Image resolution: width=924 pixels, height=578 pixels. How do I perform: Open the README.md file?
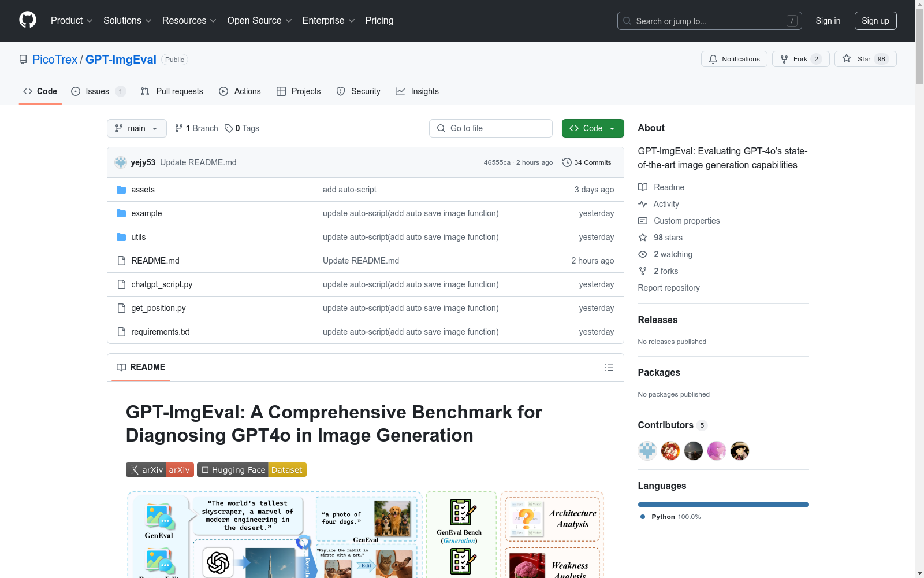(155, 261)
